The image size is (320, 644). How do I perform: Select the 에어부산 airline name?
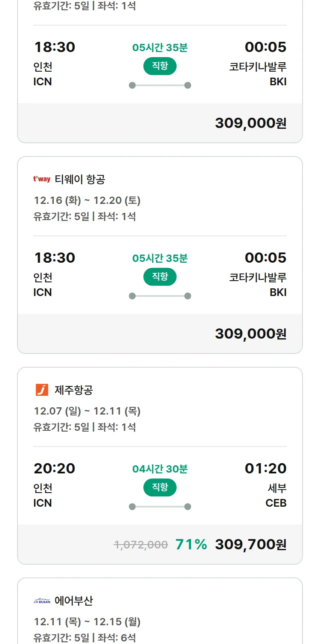tap(74, 601)
